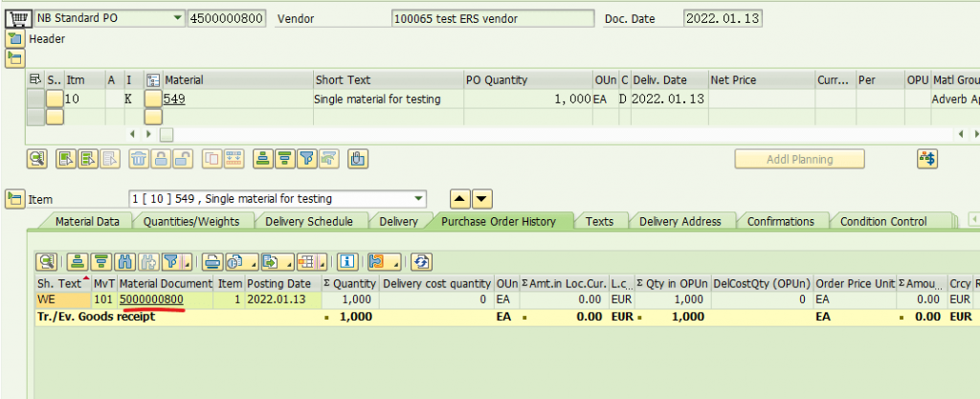This screenshot has width=980, height=399.
Task: Click the Posting Date column header
Action: click(x=283, y=283)
